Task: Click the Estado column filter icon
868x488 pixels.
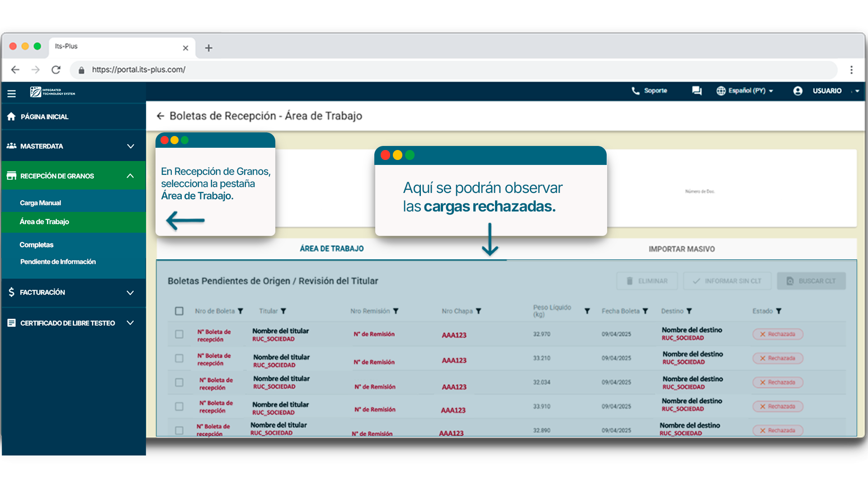Action: pos(778,311)
